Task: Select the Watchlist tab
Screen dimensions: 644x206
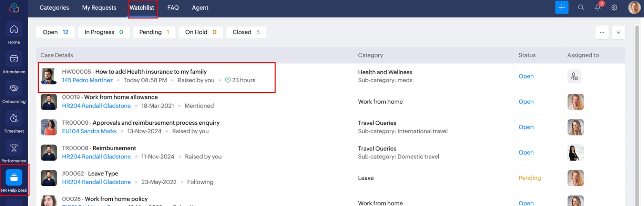Action: point(142,7)
